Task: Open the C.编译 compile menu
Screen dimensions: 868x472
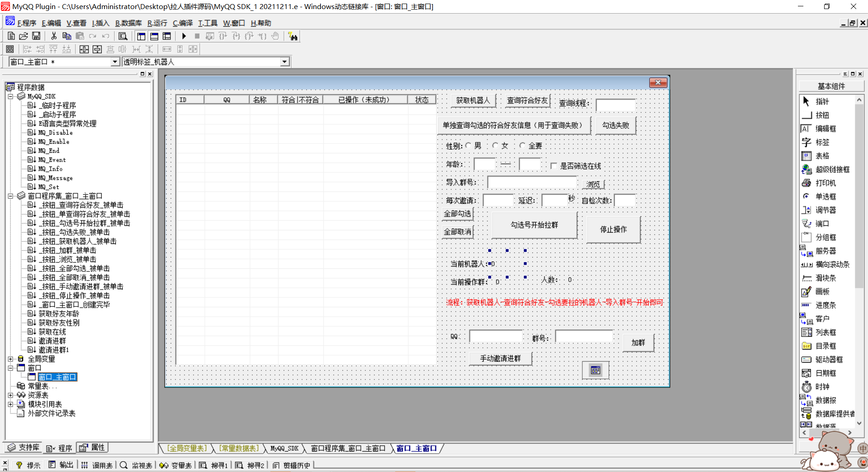Action: (x=183, y=23)
